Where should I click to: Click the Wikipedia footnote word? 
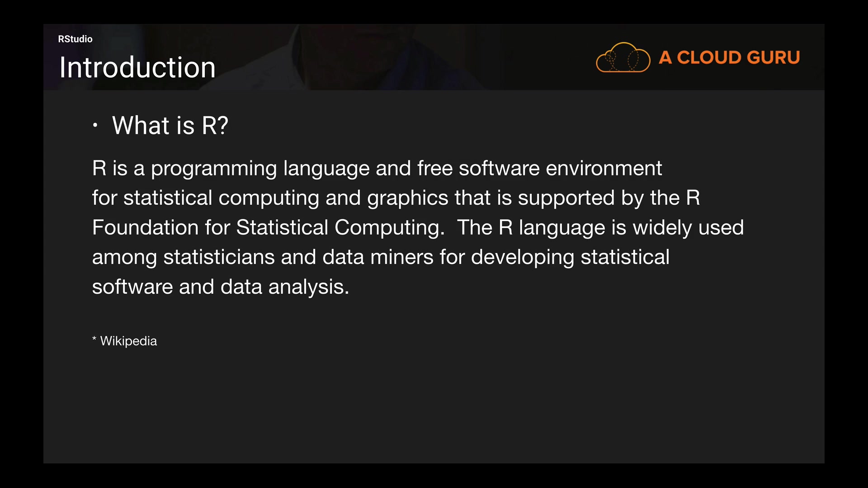(x=128, y=341)
